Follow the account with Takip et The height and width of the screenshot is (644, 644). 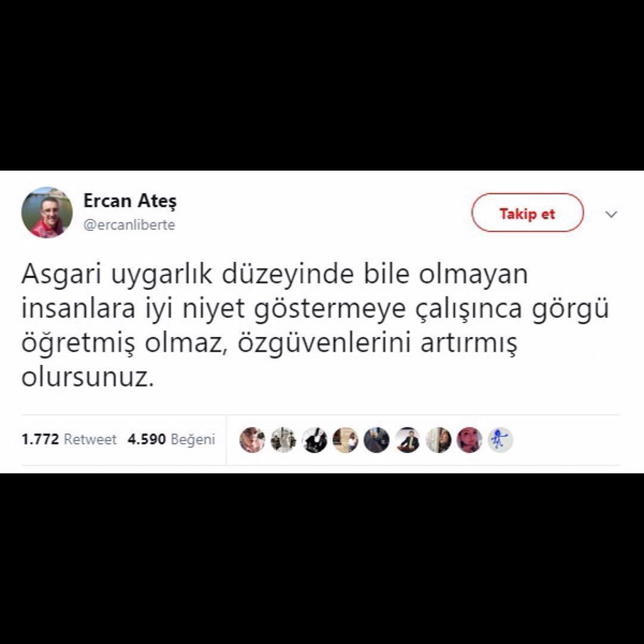527,213
